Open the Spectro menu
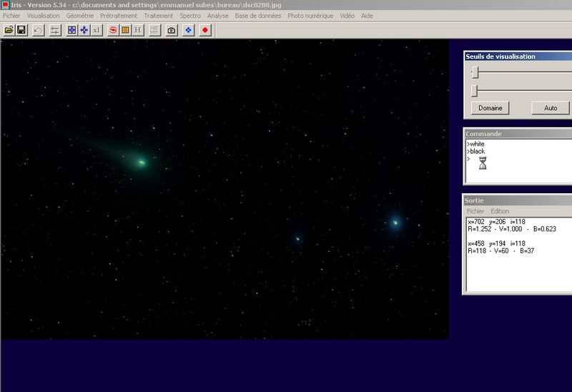Viewport: 572px width, 392px height. tap(190, 16)
